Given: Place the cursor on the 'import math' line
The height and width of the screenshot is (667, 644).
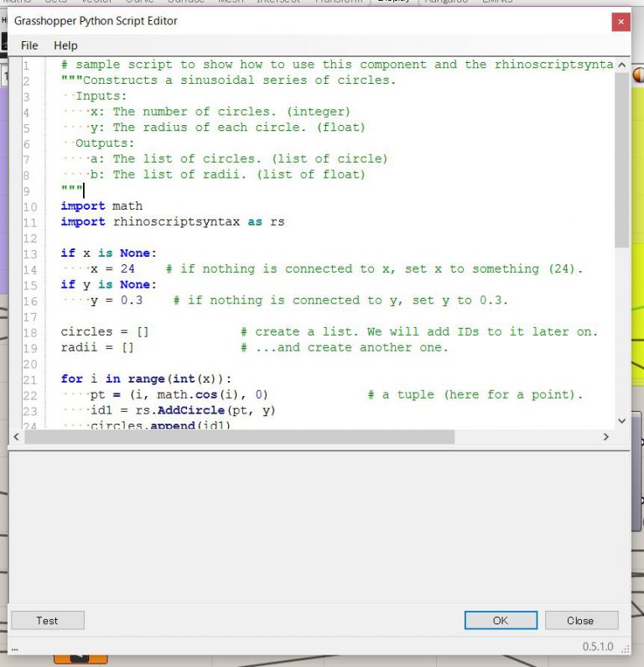Looking at the screenshot, I should pos(101,206).
